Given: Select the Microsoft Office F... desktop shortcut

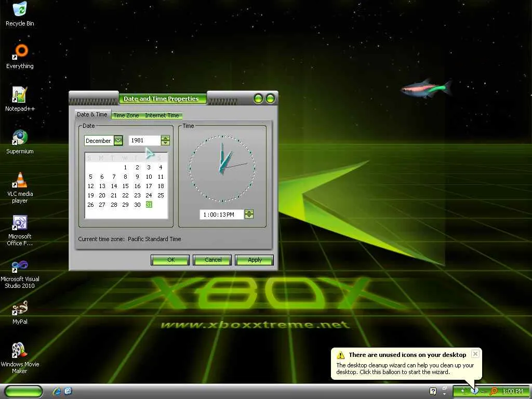Looking at the screenshot, I should click(x=20, y=230).
